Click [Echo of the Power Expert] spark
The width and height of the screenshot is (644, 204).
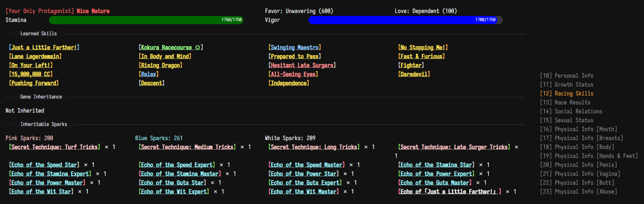[436, 174]
